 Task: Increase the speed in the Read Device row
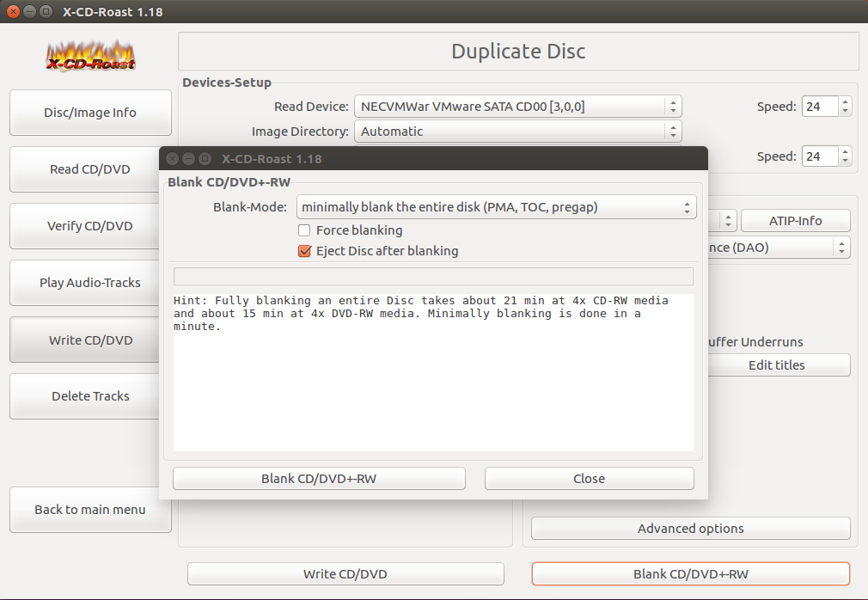click(x=846, y=101)
